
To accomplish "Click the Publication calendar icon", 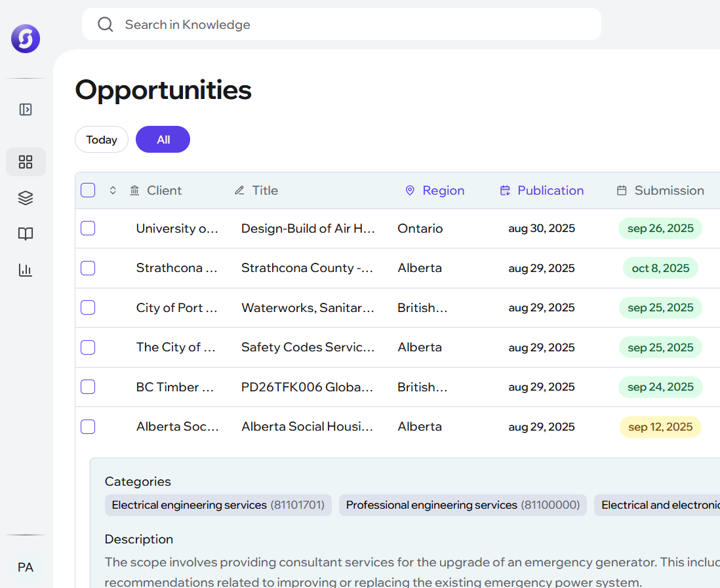I will 505,191.
